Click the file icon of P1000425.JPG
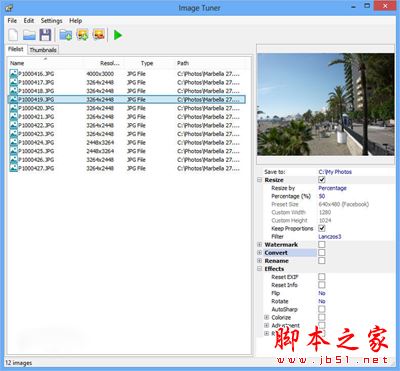Viewport: 400px width, 371px height. pos(14,151)
